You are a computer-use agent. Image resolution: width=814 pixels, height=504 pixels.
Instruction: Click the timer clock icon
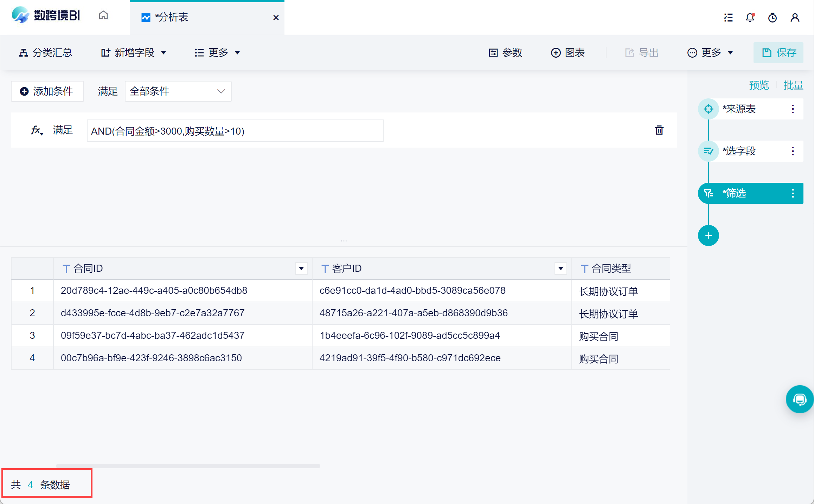772,18
